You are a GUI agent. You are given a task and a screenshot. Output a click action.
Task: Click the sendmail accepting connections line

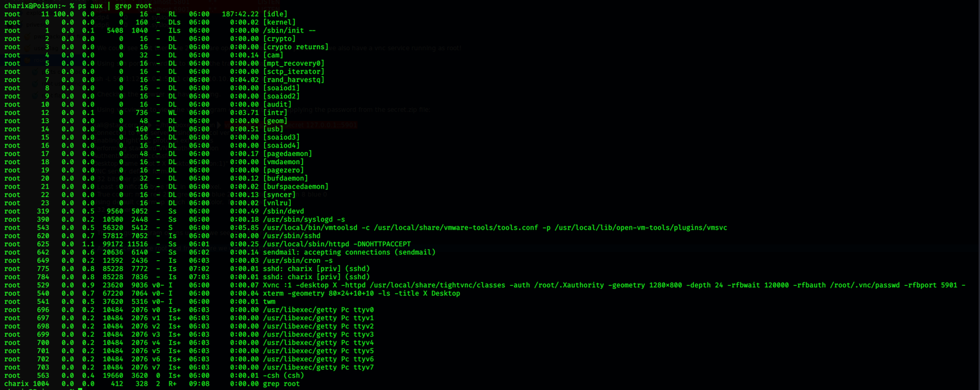tap(349, 252)
